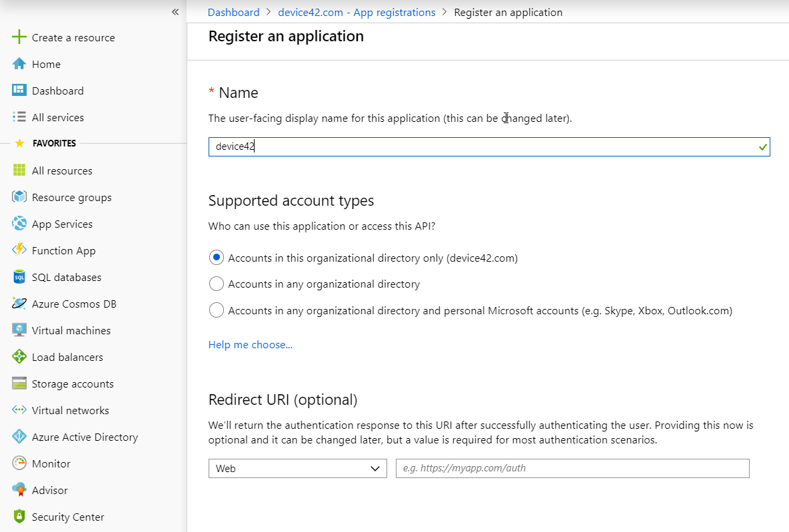Select the Azure Cosmos DB icon
Screen dimensions: 789x532
point(19,304)
